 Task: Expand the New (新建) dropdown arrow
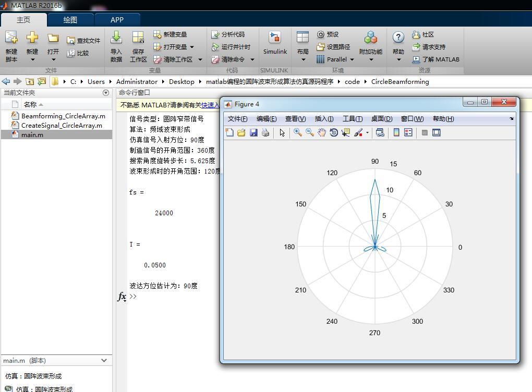pyautogui.click(x=32, y=59)
